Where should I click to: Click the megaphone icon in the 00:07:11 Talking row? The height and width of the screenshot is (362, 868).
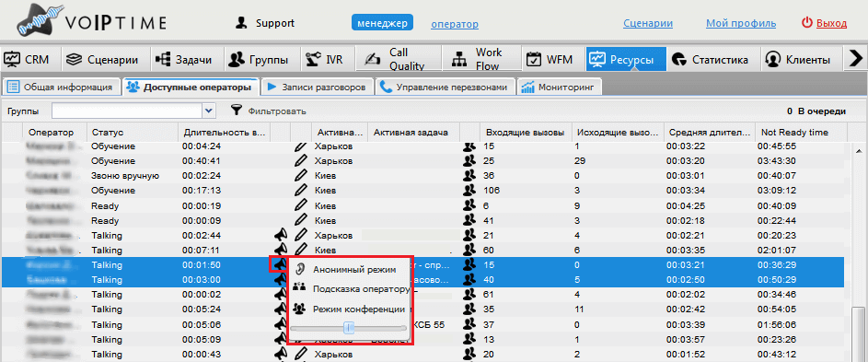tap(281, 250)
